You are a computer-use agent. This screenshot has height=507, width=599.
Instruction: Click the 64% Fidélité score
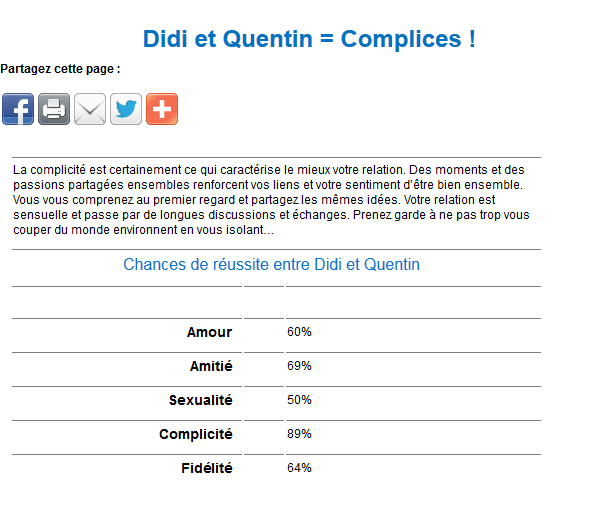point(299,468)
